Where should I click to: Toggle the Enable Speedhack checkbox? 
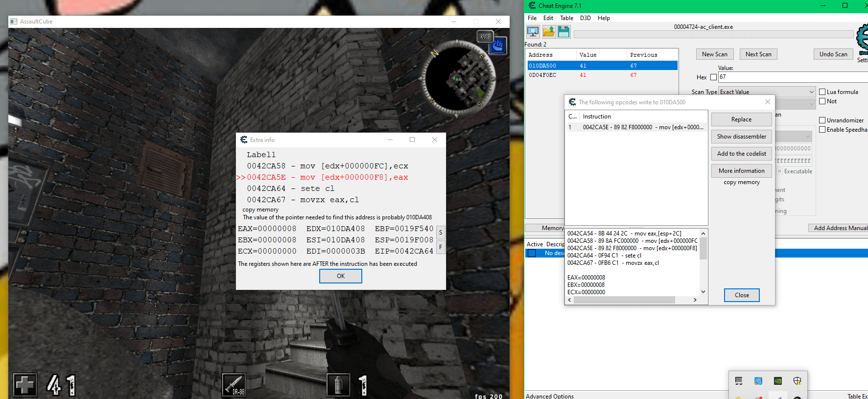822,129
